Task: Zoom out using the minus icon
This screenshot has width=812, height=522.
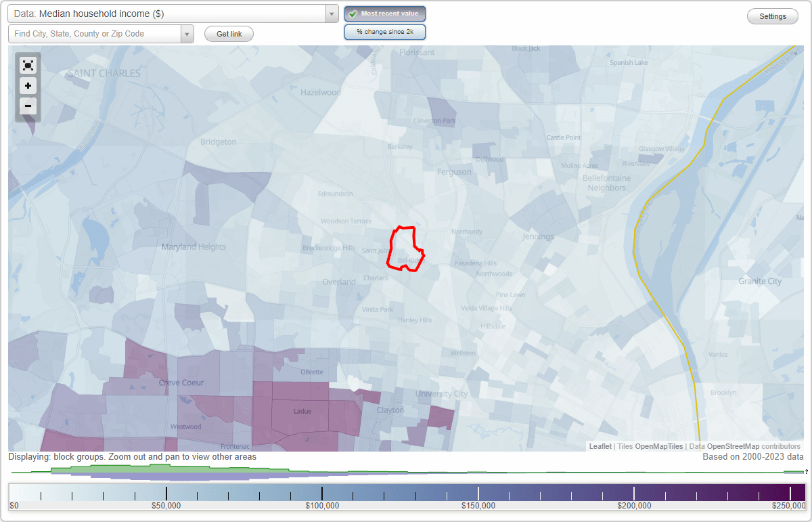Action: click(28, 106)
